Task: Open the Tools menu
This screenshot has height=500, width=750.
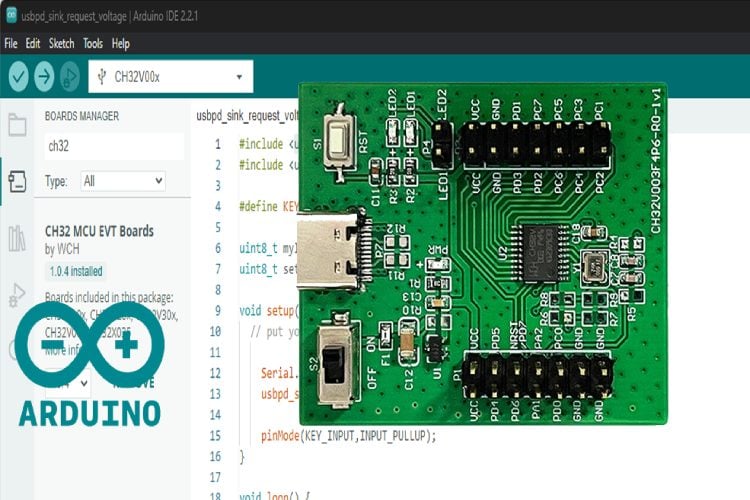Action: pos(93,44)
